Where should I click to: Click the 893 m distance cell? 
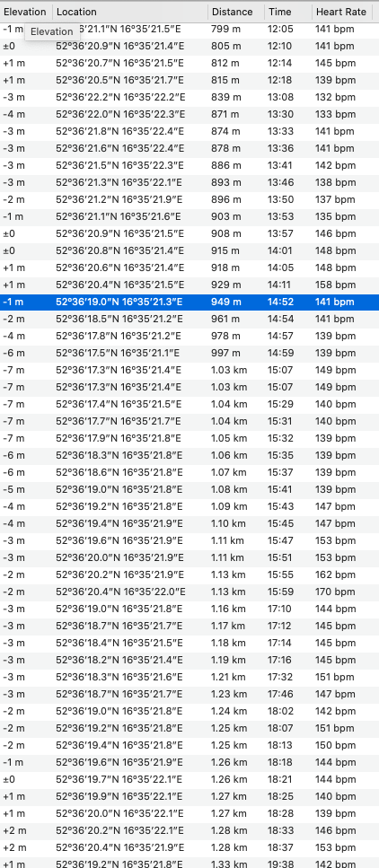[225, 183]
